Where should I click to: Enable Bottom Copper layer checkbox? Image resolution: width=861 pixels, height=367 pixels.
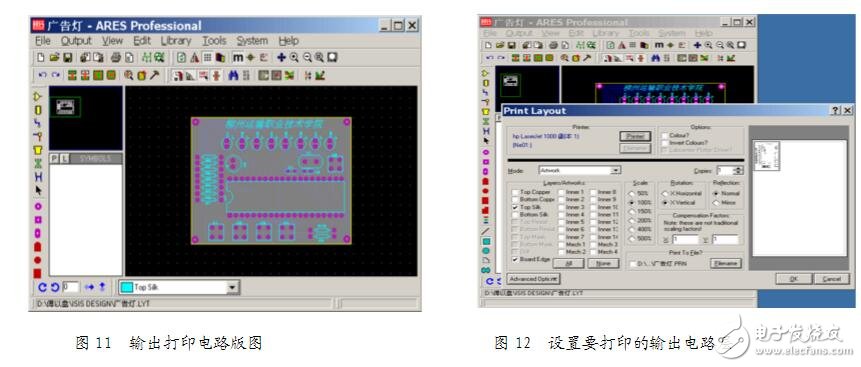515,199
